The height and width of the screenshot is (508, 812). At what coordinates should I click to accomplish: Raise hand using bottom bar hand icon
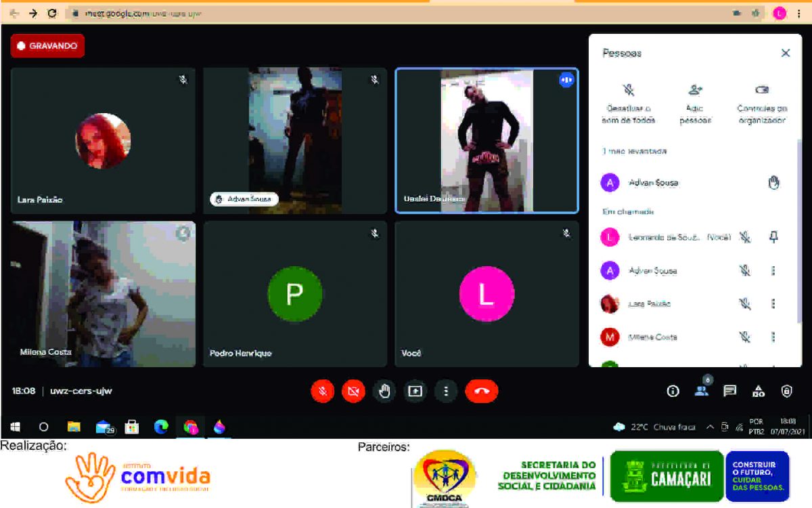(x=384, y=391)
